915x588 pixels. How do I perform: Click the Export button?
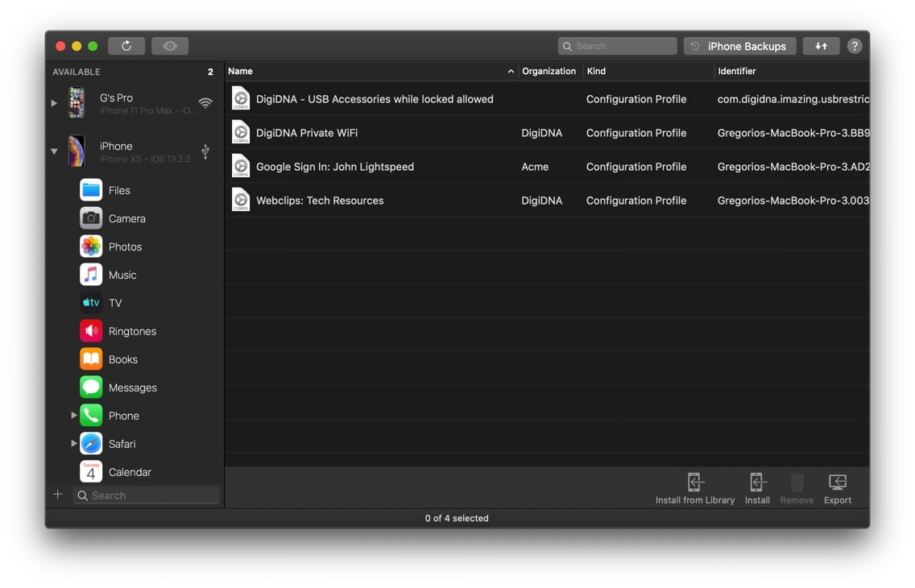click(x=838, y=489)
